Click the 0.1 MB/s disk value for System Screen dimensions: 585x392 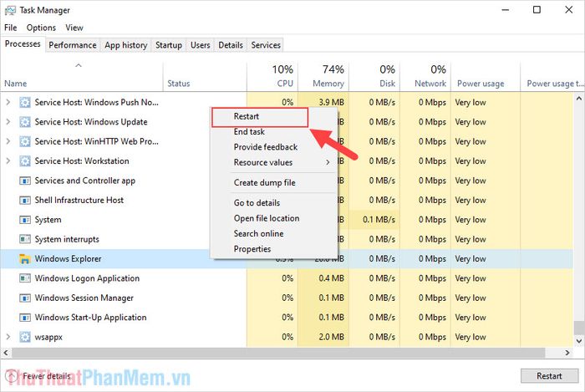point(379,220)
